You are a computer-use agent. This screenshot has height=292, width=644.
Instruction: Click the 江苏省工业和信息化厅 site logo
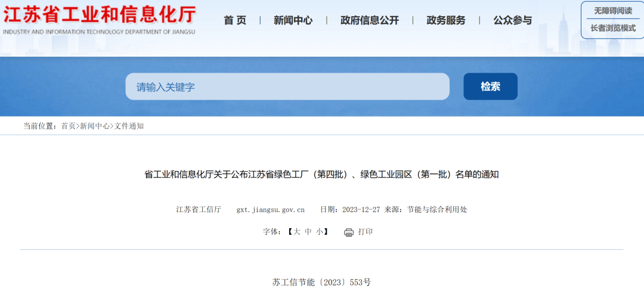pos(100,15)
